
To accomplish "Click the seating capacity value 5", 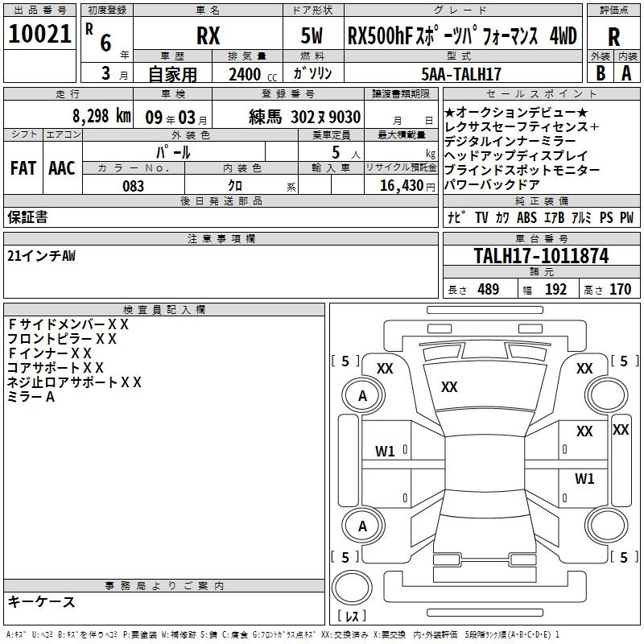I will 336,152.
